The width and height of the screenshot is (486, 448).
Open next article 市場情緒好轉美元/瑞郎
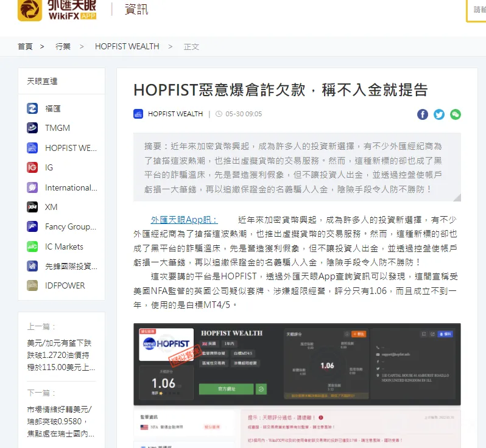click(x=61, y=422)
